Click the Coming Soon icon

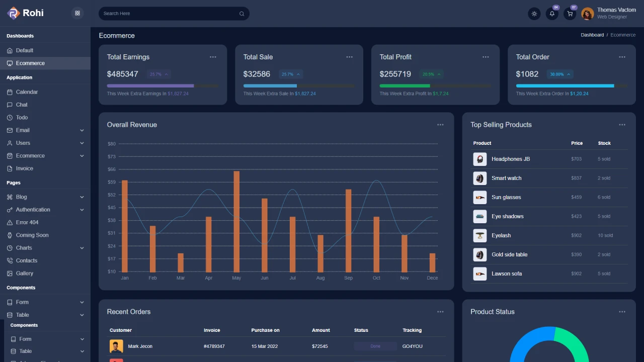(x=10, y=235)
